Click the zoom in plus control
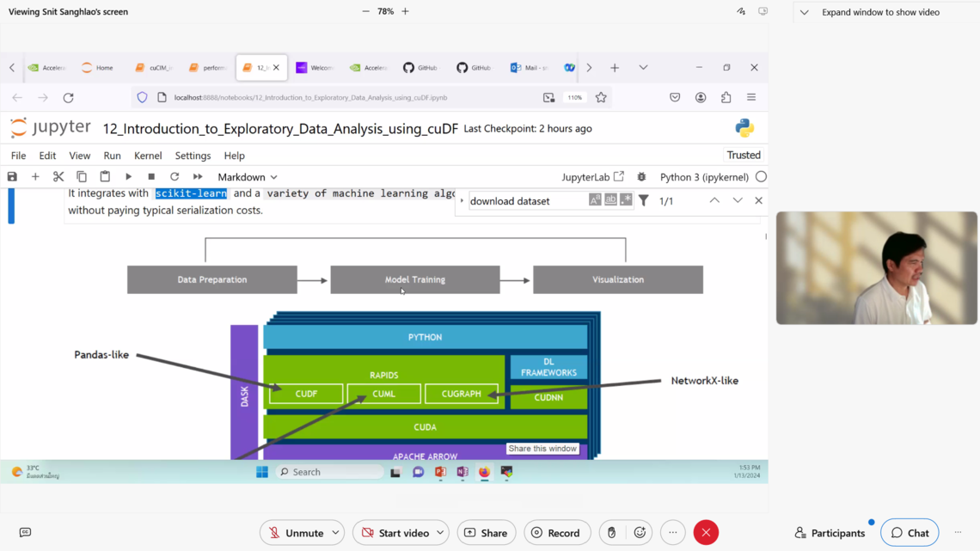The width and height of the screenshot is (980, 551). coord(405,12)
